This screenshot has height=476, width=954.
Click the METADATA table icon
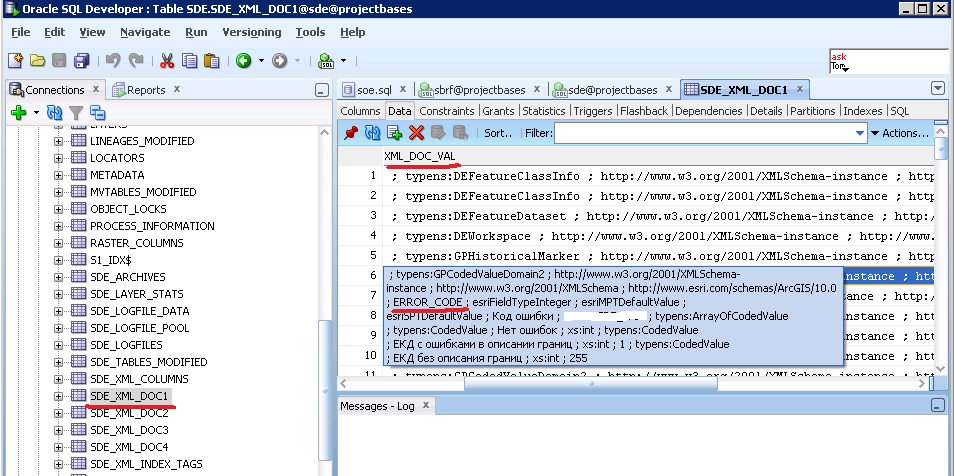tap(78, 175)
